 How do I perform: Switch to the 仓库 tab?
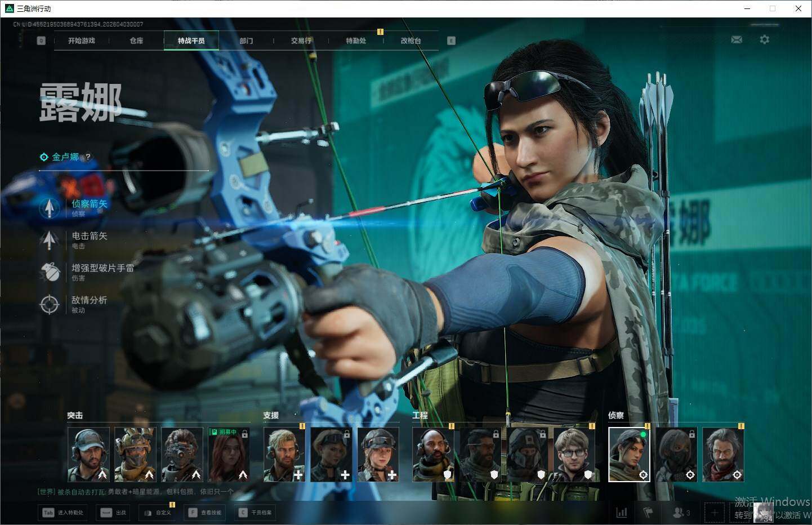(x=136, y=41)
